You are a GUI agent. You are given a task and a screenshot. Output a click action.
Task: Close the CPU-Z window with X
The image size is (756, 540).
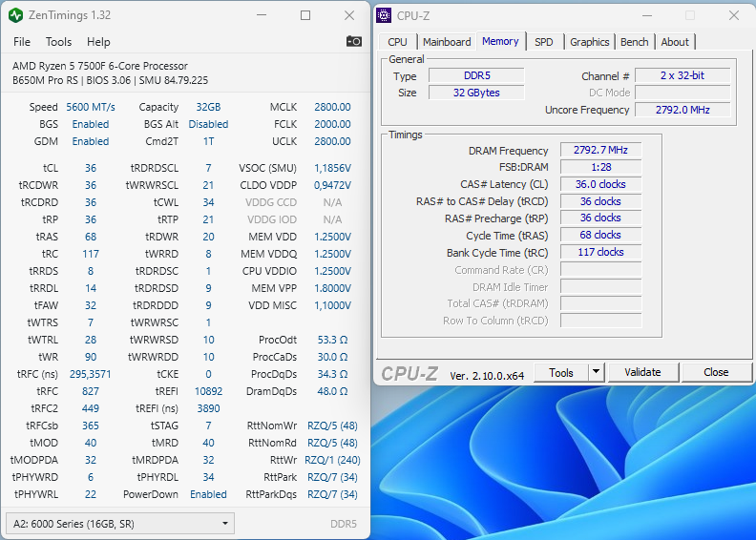tap(734, 15)
